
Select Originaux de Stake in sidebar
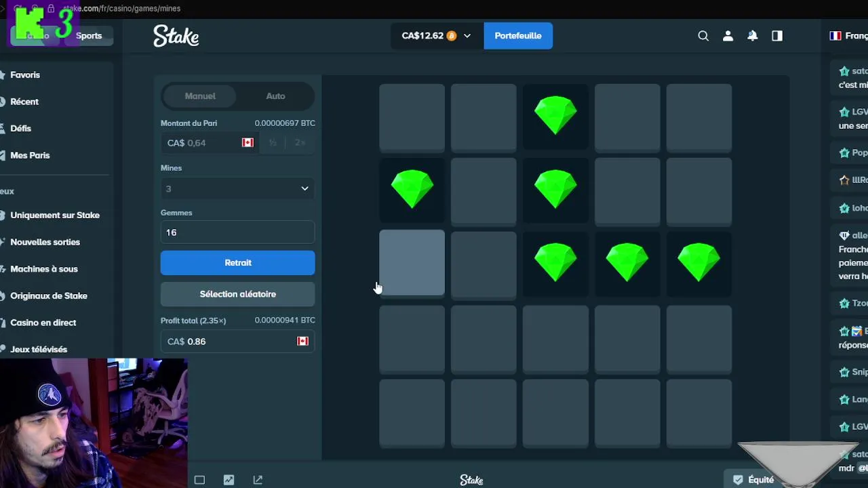(x=49, y=296)
